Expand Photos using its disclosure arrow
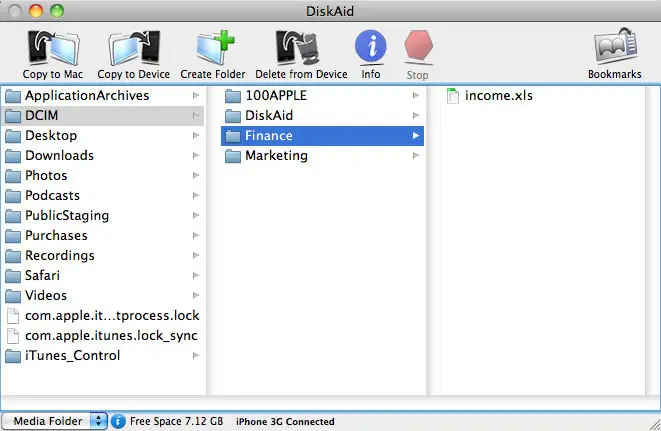This screenshot has height=431, width=661. [x=196, y=175]
